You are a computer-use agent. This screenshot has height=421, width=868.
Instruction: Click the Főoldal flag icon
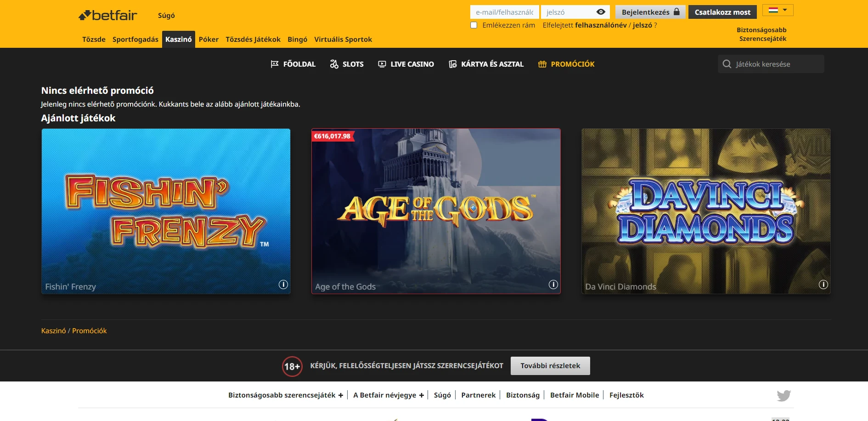pos(275,64)
